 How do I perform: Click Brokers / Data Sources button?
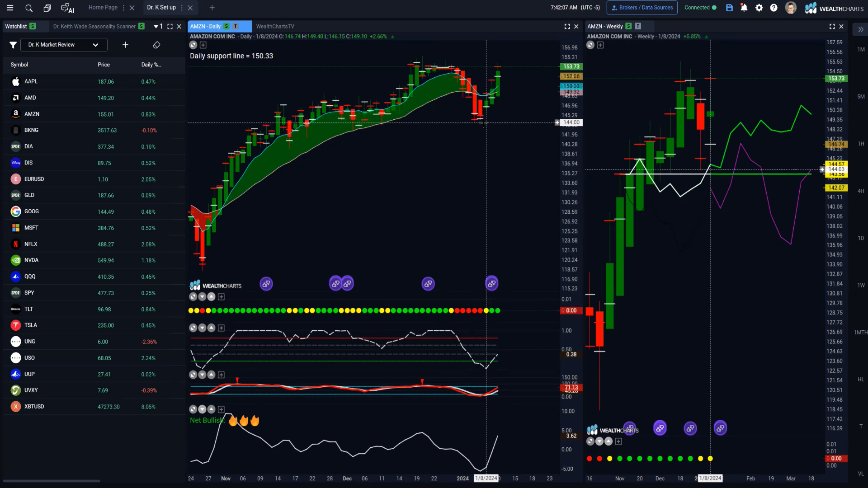642,8
